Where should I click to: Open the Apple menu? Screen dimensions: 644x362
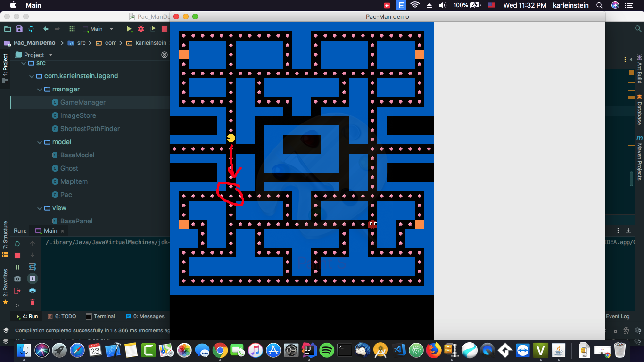(x=13, y=5)
